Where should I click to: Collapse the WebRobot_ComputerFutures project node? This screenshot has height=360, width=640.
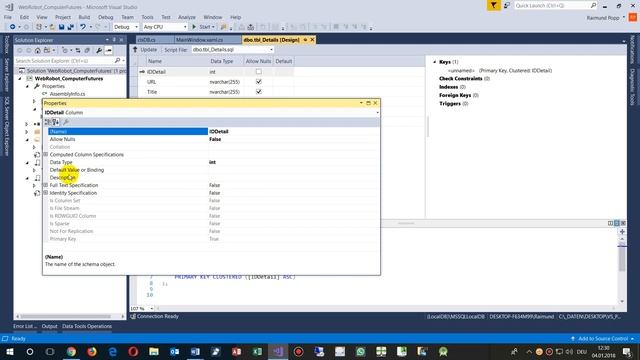tap(20, 78)
